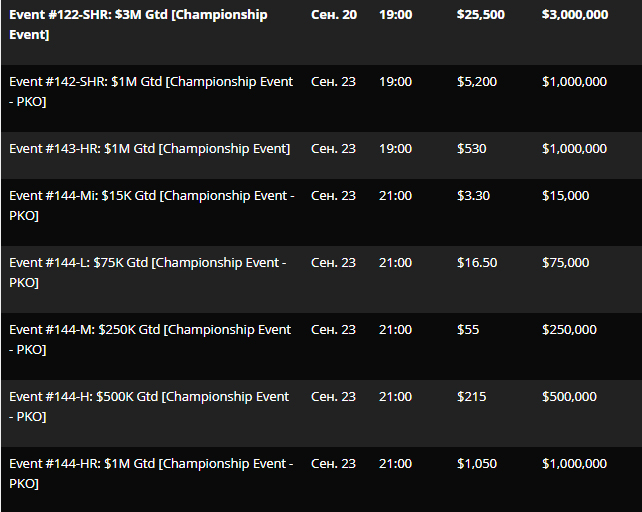The image size is (642, 512).
Task: Select the $5,200 buy-in amount
Action: 477,82
